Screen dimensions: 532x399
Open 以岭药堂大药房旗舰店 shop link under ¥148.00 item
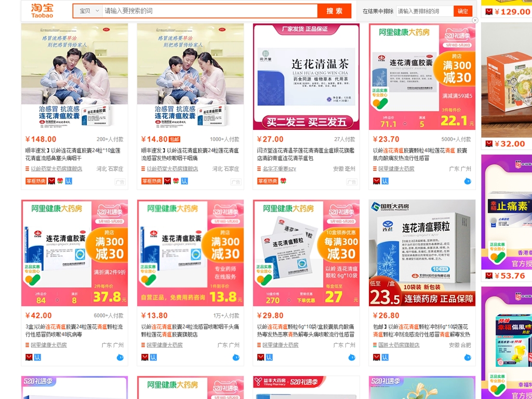pyautogui.click(x=56, y=169)
